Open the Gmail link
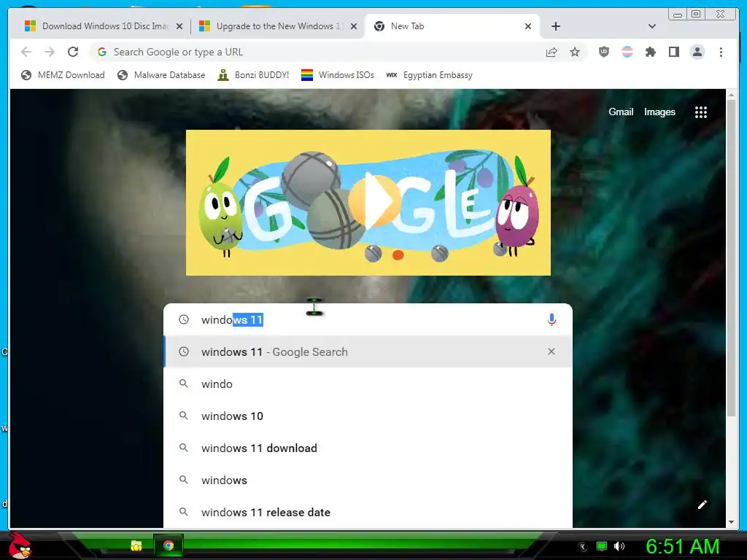 pos(621,112)
